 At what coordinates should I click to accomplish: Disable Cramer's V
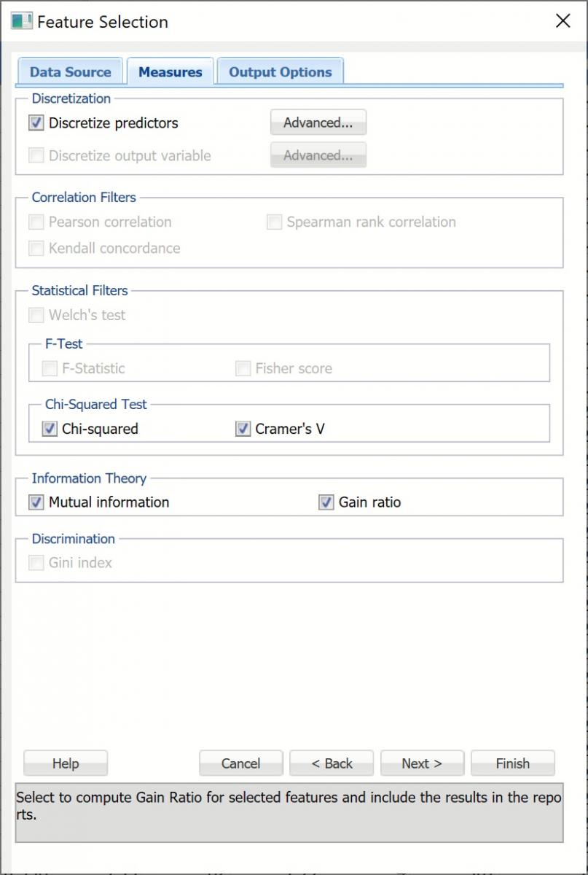coord(243,429)
